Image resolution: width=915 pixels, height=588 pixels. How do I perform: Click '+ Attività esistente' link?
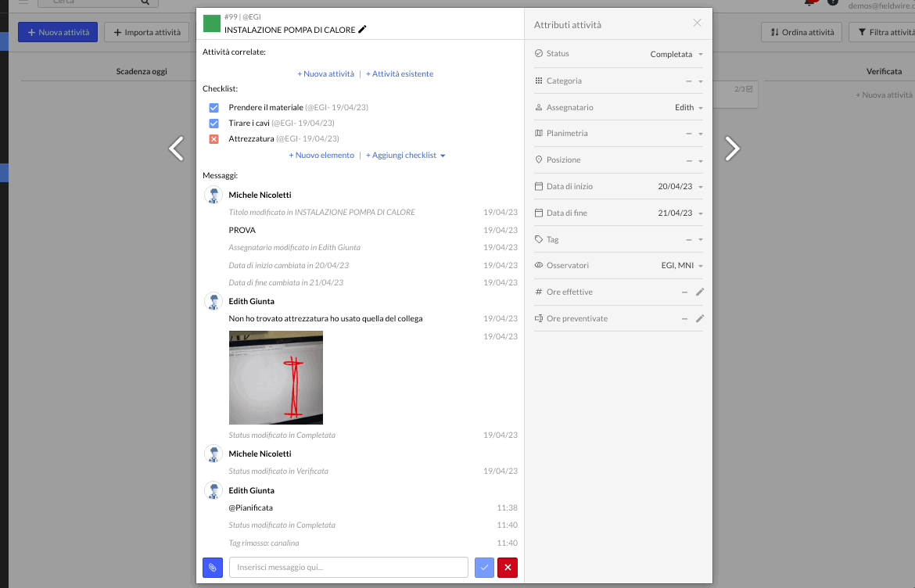click(400, 73)
